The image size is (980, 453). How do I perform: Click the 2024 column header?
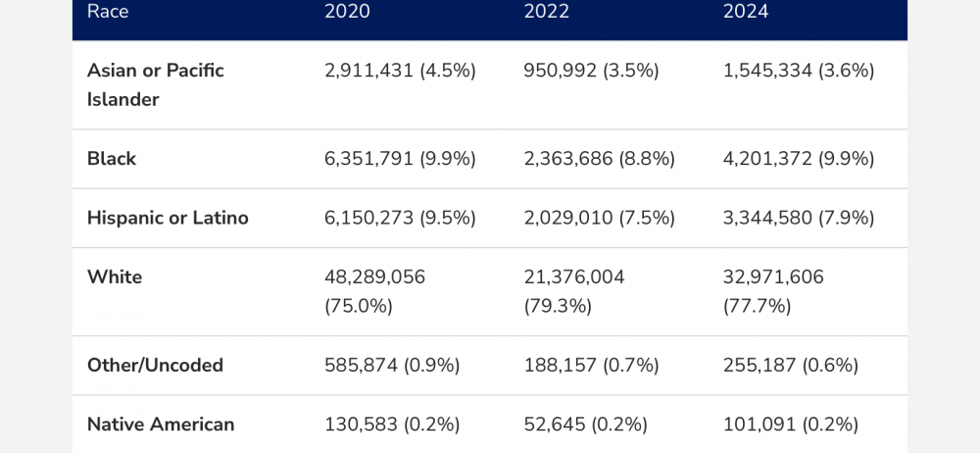tap(746, 12)
